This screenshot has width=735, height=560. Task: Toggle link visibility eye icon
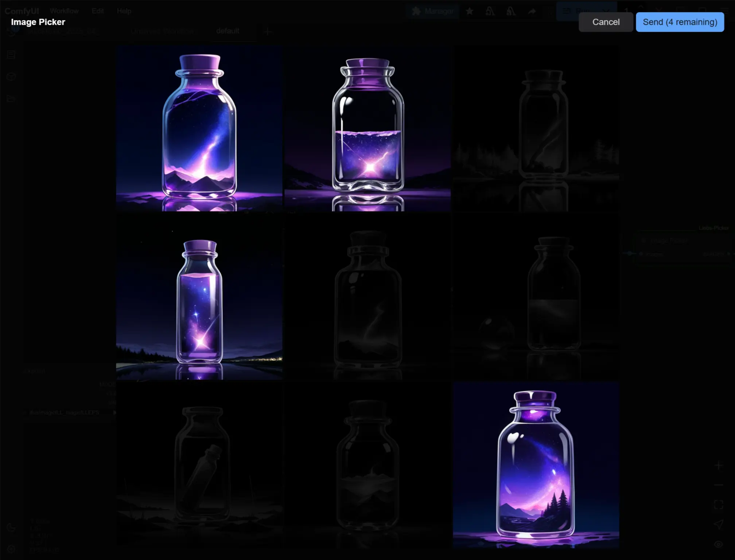pos(718,544)
